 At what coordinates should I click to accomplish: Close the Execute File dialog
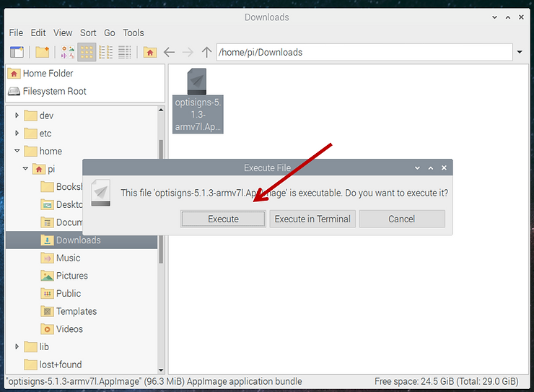click(444, 167)
